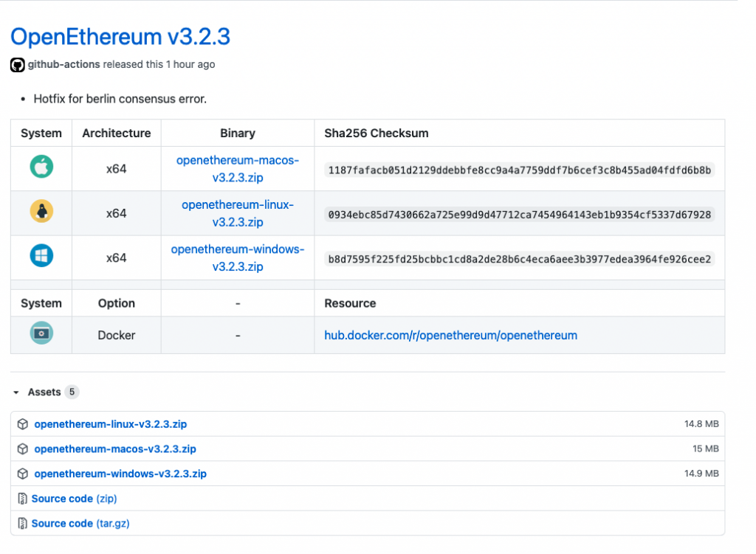Image resolution: width=756 pixels, height=554 pixels.
Task: Click the Assets count badge showing 5
Action: 72,392
